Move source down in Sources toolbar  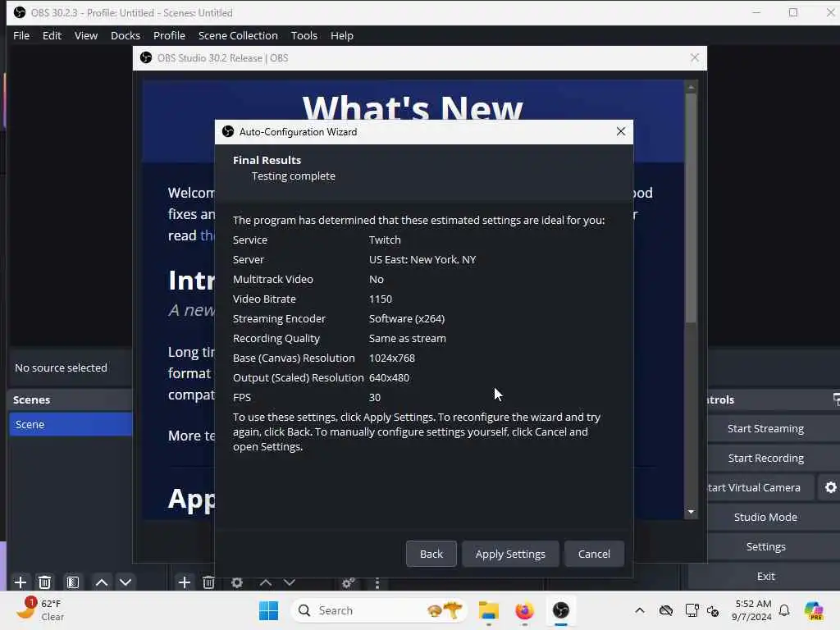click(290, 582)
